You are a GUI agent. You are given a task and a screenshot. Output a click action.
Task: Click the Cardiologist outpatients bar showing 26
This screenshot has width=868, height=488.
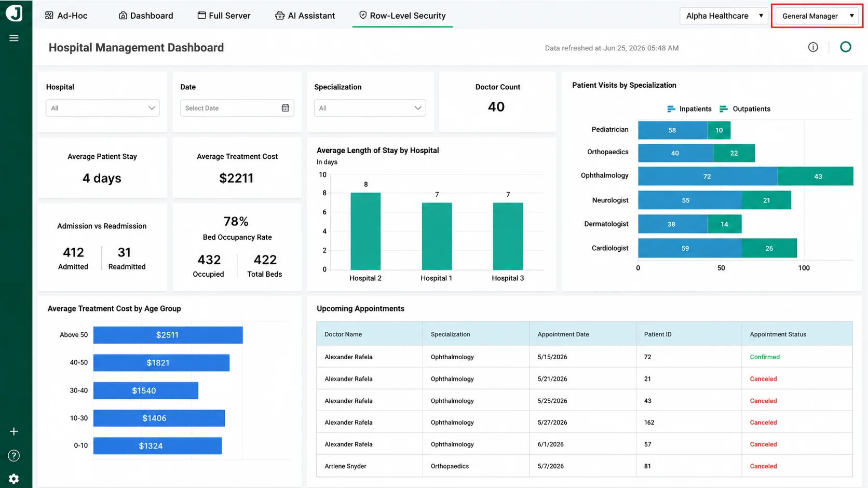(769, 248)
